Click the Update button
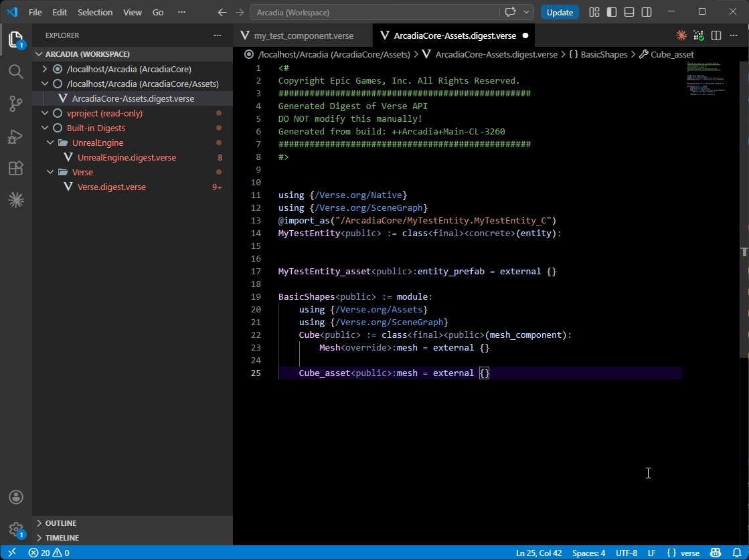The image size is (749, 560). (560, 13)
